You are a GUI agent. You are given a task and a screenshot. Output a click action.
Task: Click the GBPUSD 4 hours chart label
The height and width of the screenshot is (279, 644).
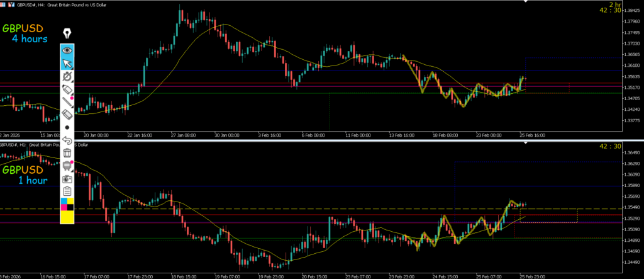click(25, 34)
